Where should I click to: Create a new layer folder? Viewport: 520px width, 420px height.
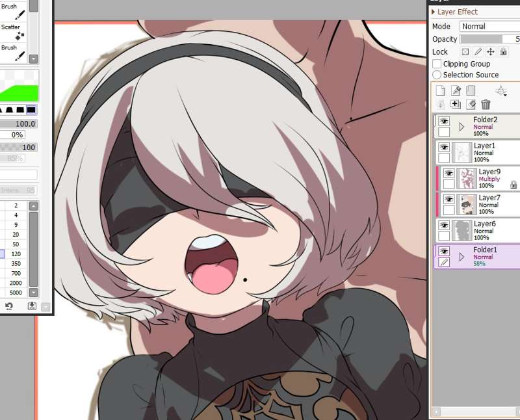point(471,90)
